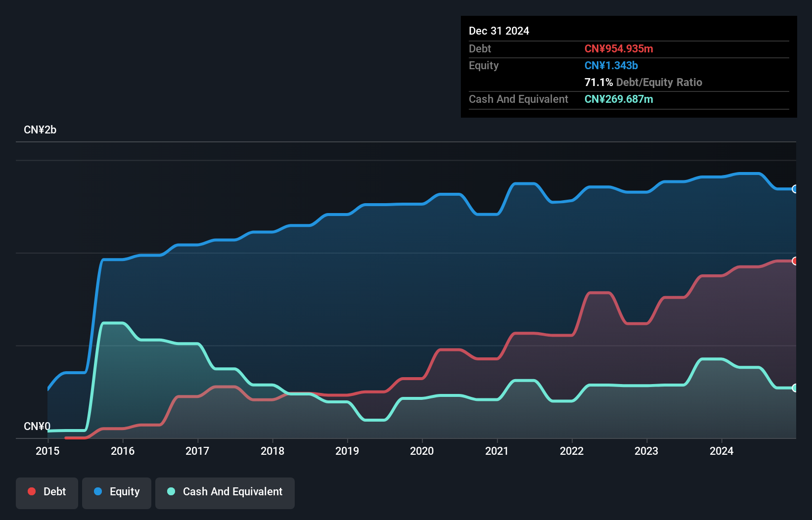Toggle the Equity series in the legend
Image resolution: width=812 pixels, height=520 pixels.
pyautogui.click(x=116, y=492)
